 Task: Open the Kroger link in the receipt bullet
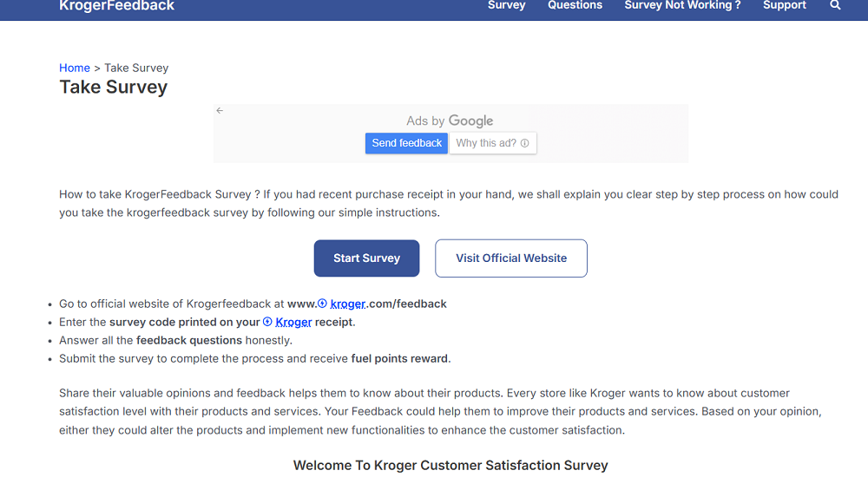(293, 322)
